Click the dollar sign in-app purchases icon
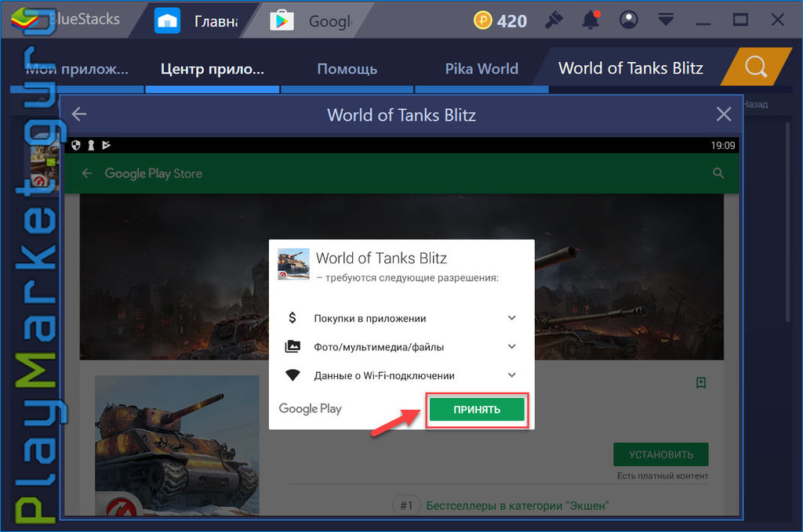 pyautogui.click(x=292, y=318)
